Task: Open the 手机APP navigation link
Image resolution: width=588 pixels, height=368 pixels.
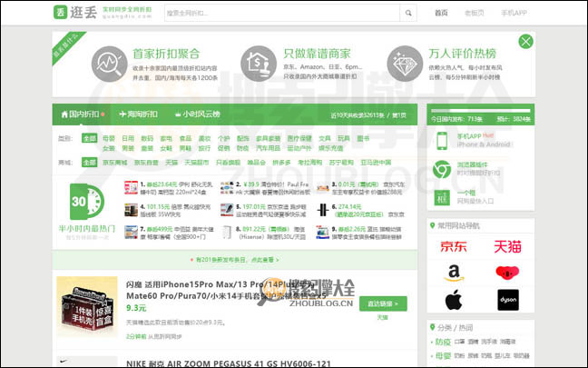Action: click(514, 13)
